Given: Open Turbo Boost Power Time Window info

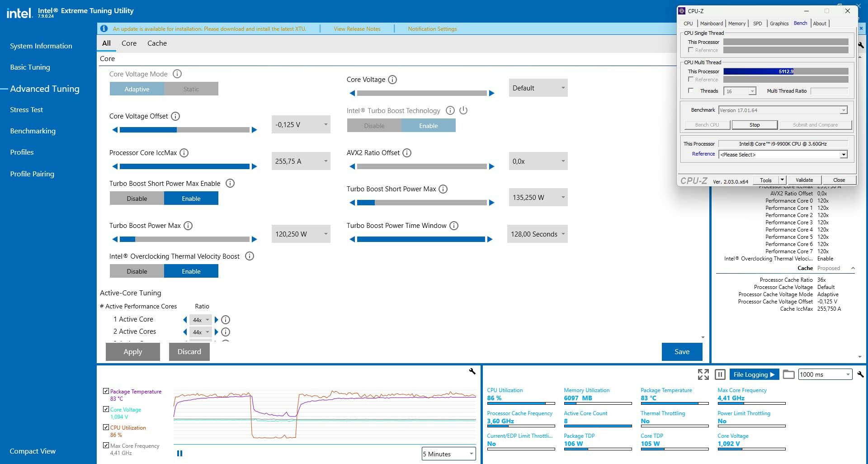Looking at the screenshot, I should tap(454, 226).
